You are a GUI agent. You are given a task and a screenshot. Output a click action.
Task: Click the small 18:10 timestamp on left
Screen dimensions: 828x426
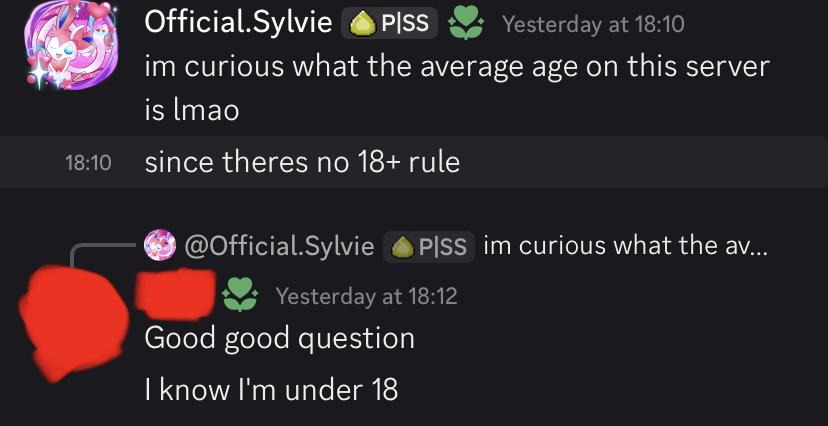click(x=88, y=162)
